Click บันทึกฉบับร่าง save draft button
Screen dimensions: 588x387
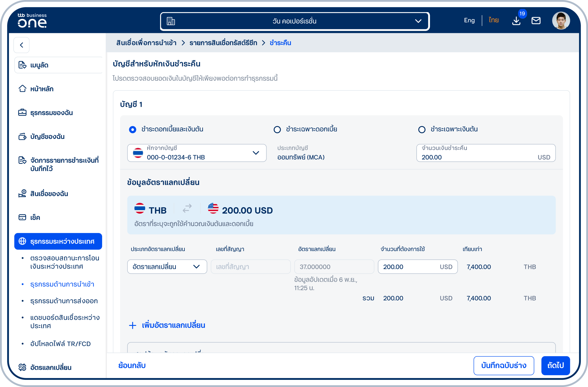504,366
